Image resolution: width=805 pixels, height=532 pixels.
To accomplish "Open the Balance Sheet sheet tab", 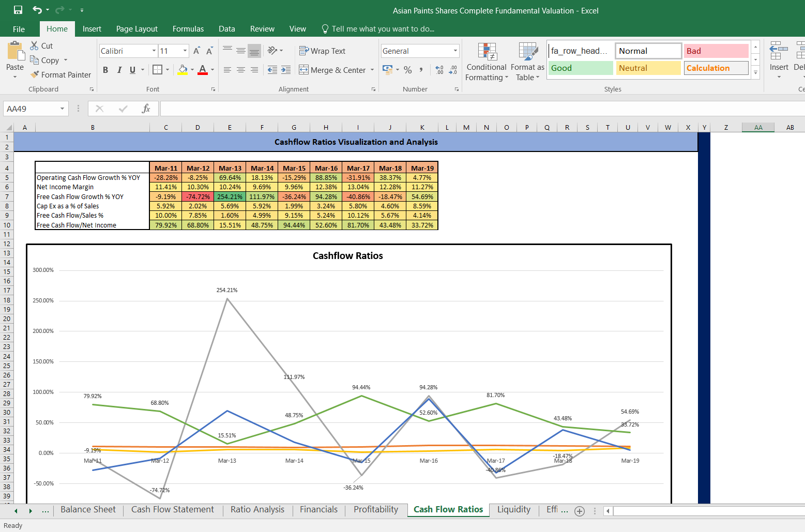I will coord(88,509).
